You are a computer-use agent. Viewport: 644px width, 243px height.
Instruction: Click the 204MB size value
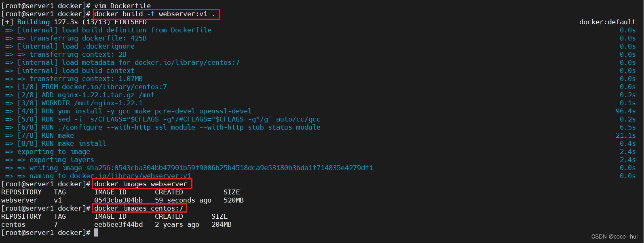[222, 224]
